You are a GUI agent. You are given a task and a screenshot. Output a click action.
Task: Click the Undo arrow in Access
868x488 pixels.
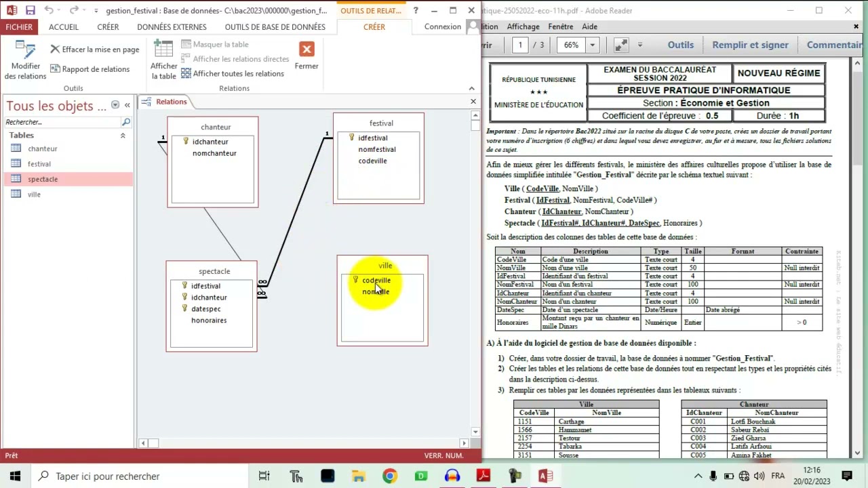[x=49, y=11]
